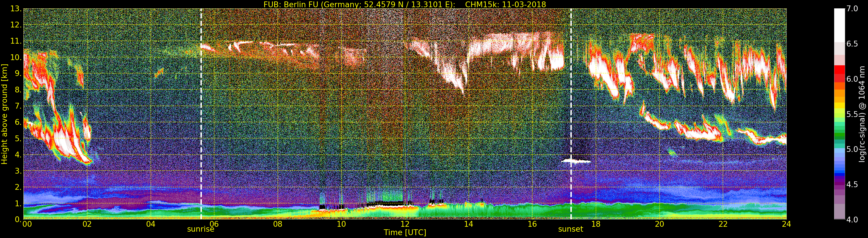
Task: Click the height tick label '11.'
Action: (x=16, y=41)
